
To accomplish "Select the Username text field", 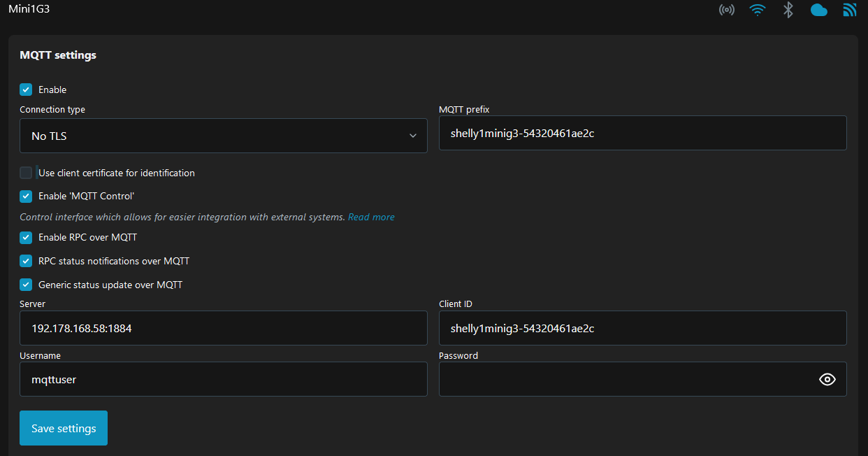I will pos(223,379).
